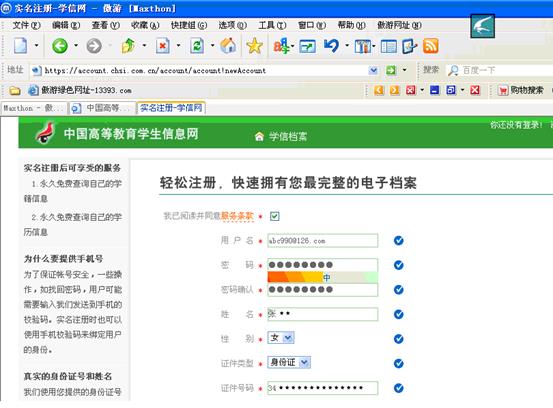Open the 工具 menu
The height and width of the screenshot is (408, 553).
[x=272, y=25]
